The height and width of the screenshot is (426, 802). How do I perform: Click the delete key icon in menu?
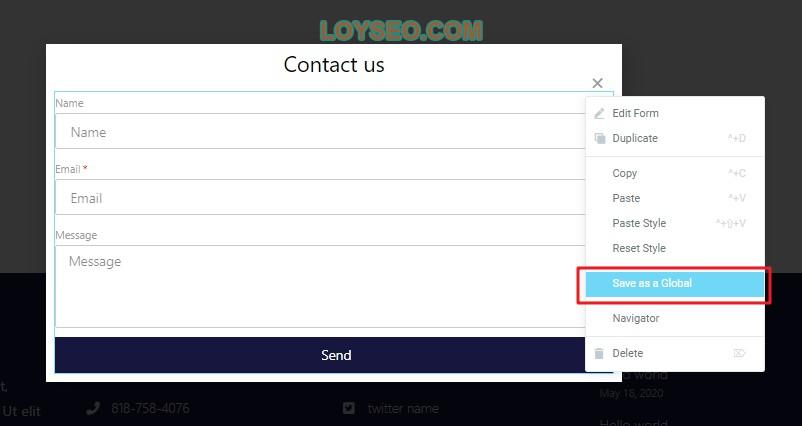point(739,353)
